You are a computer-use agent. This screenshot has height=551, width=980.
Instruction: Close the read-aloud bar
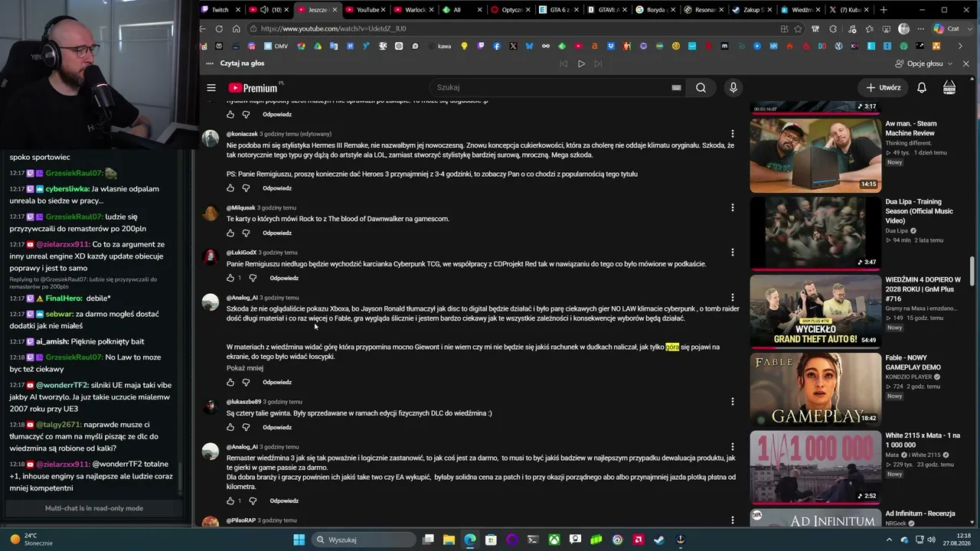(x=965, y=64)
